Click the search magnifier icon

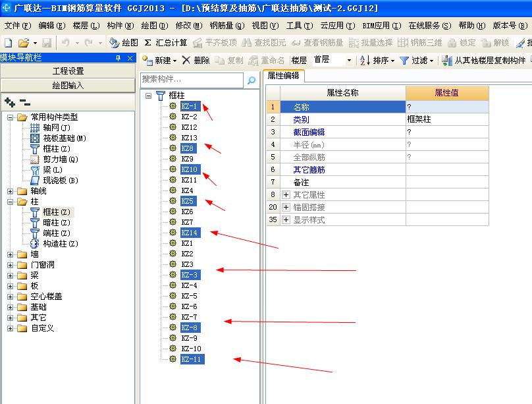(252, 80)
